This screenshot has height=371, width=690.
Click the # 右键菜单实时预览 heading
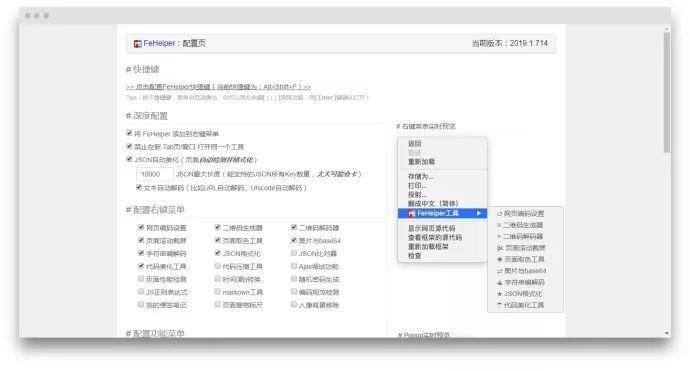pos(426,126)
